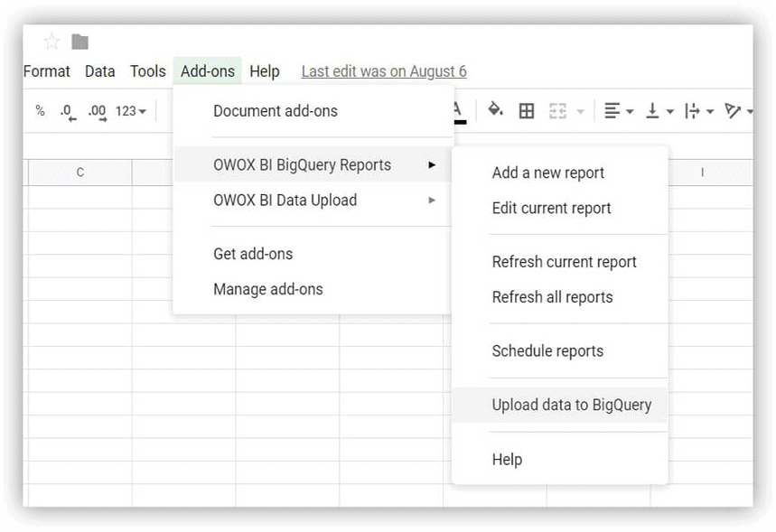Open the fill color paint bucket
The width and height of the screenshot is (776, 532).
495,110
